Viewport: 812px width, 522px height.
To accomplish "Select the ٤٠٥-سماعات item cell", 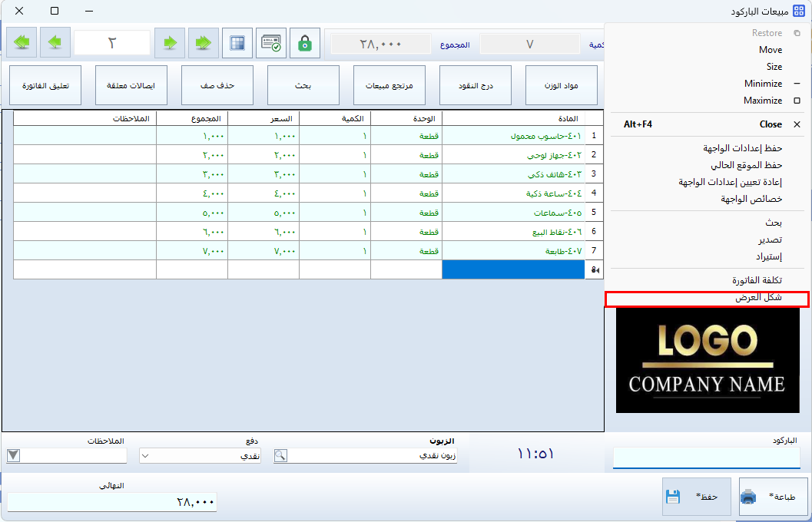I will tap(513, 213).
